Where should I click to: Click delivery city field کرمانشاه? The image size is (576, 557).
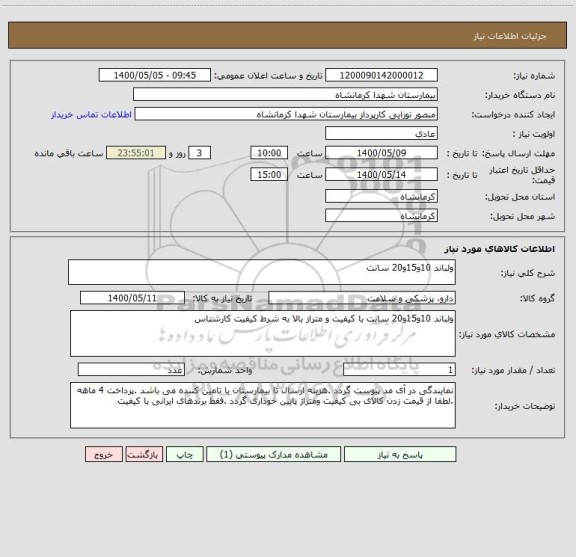(x=381, y=216)
